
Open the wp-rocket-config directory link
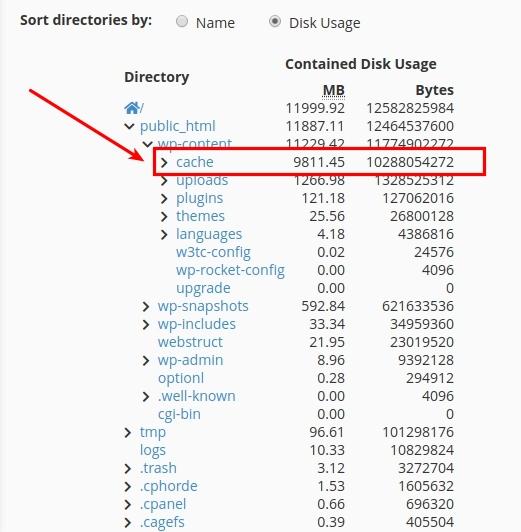pos(230,270)
